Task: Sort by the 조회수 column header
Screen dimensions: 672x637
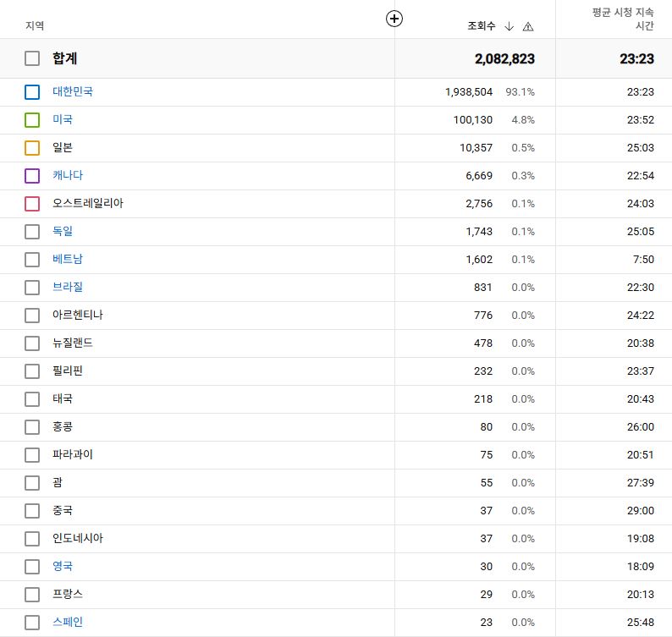Action: 481,26
